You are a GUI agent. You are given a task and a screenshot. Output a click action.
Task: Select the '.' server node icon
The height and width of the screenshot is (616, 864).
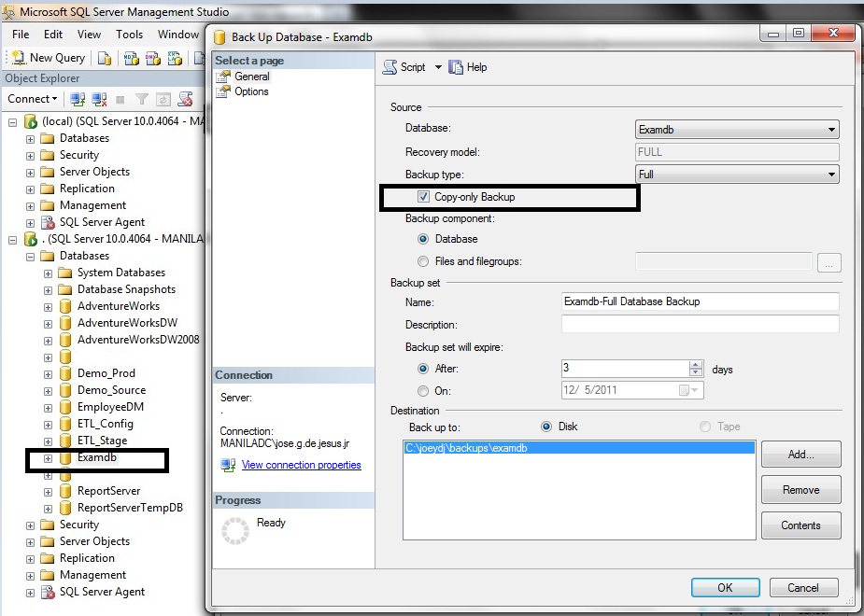tap(31, 239)
